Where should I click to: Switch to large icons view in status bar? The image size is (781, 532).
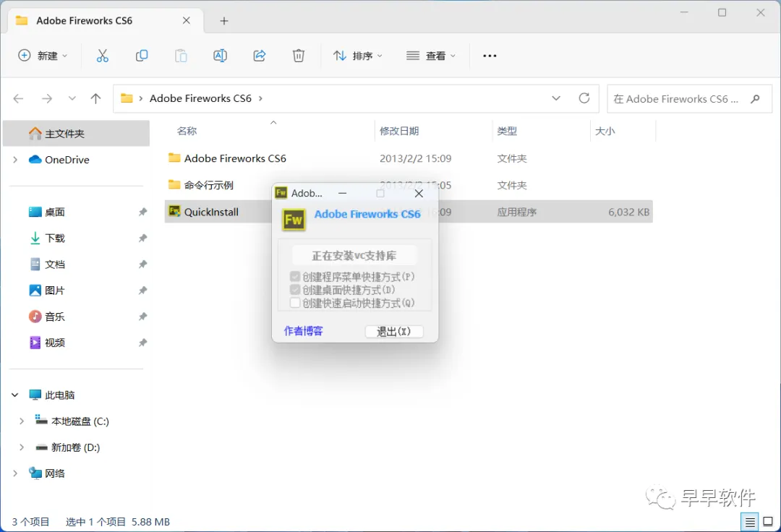(x=768, y=522)
